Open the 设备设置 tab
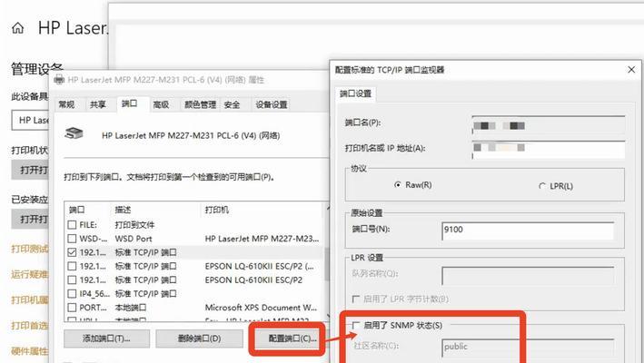 [x=272, y=104]
